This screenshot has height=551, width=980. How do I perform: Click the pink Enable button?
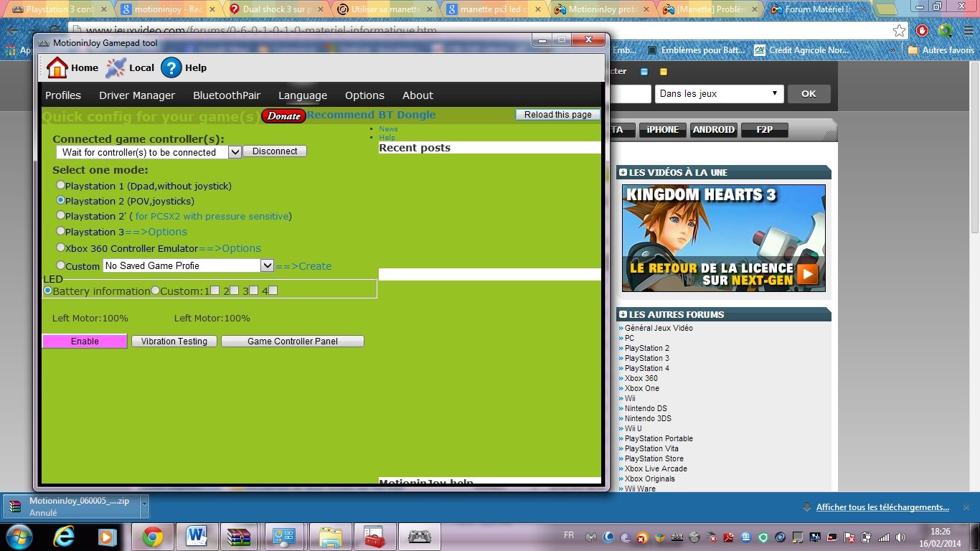coord(85,342)
